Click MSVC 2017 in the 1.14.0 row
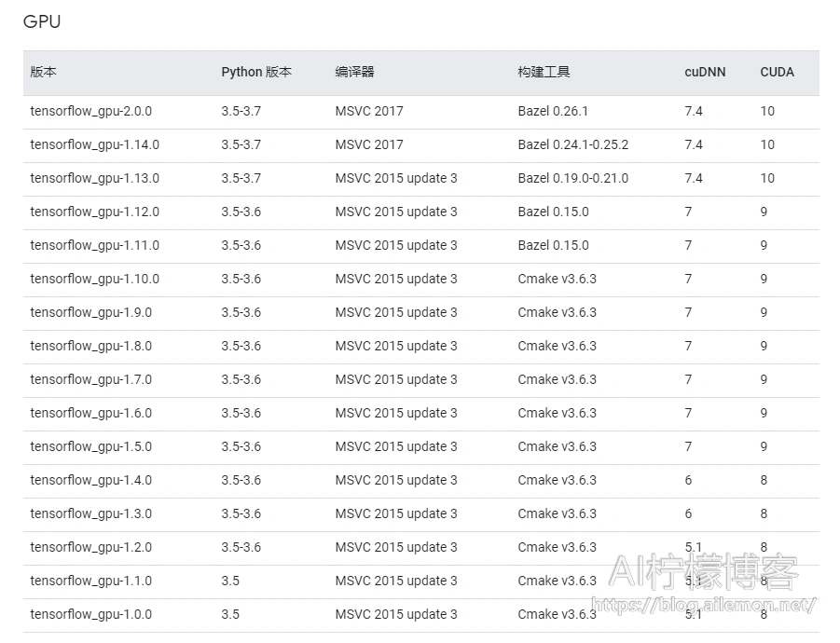Image resolution: width=840 pixels, height=643 pixels. pos(369,144)
